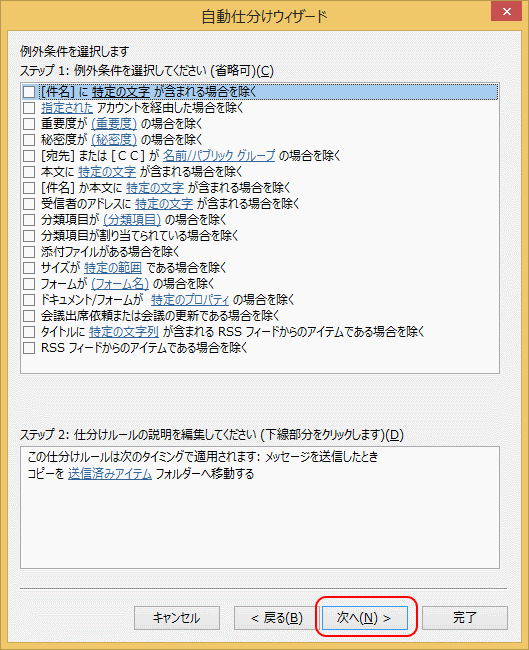529x650 pixels.
Task: Select 分類項目が割り当てられている場合を除く checkbox
Action: coord(29,236)
